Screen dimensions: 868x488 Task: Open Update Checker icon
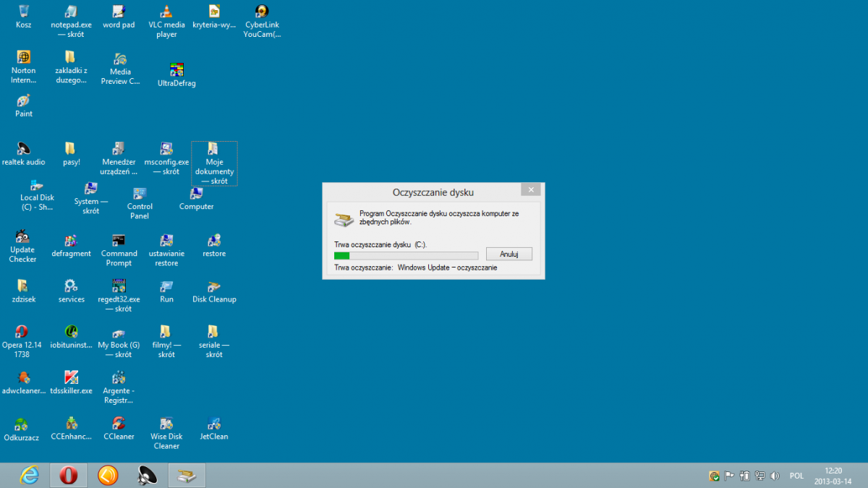point(23,236)
